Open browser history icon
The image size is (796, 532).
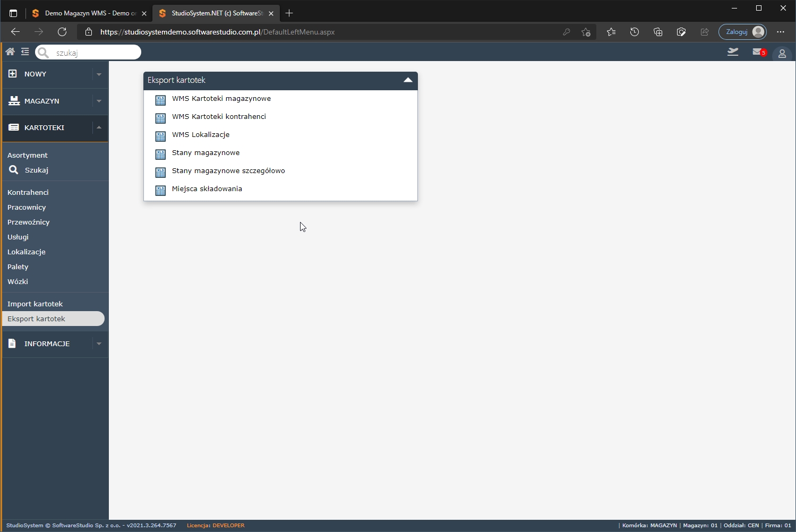coord(635,32)
